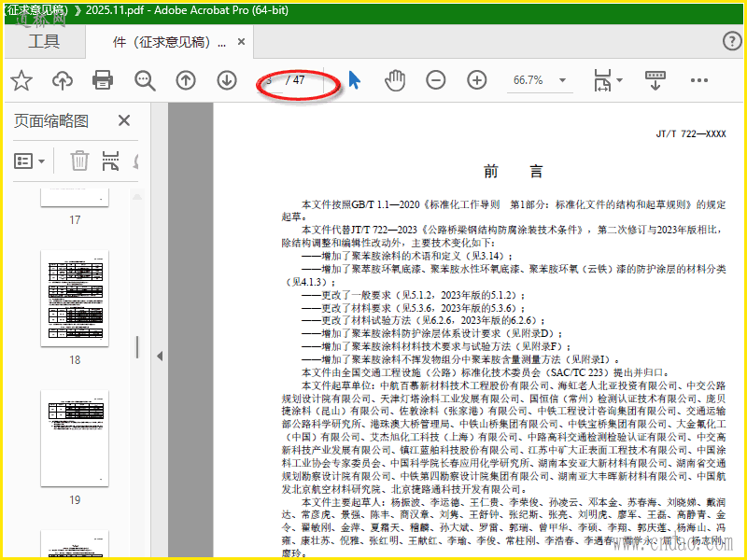747x560 pixels.
Task: Open the three dots more tools menu
Action: (x=698, y=80)
